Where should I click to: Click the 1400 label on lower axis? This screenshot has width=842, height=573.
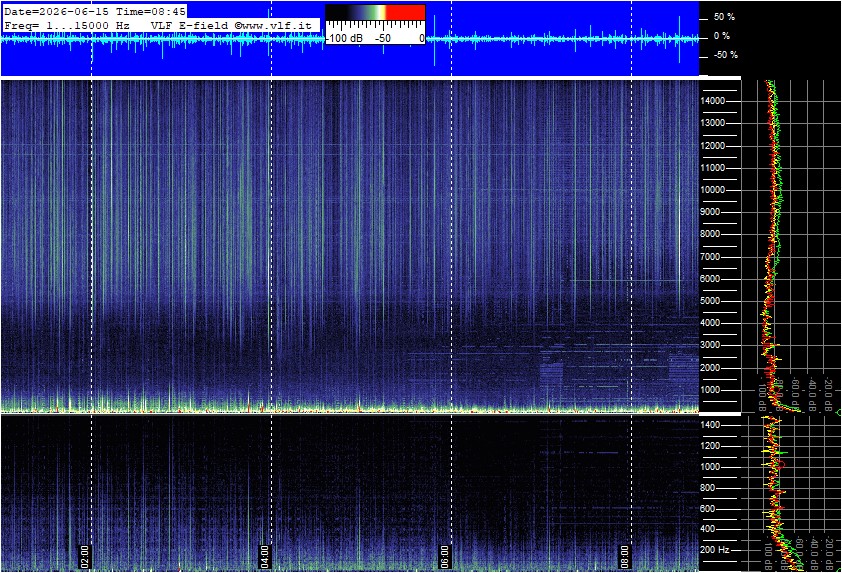click(x=710, y=425)
